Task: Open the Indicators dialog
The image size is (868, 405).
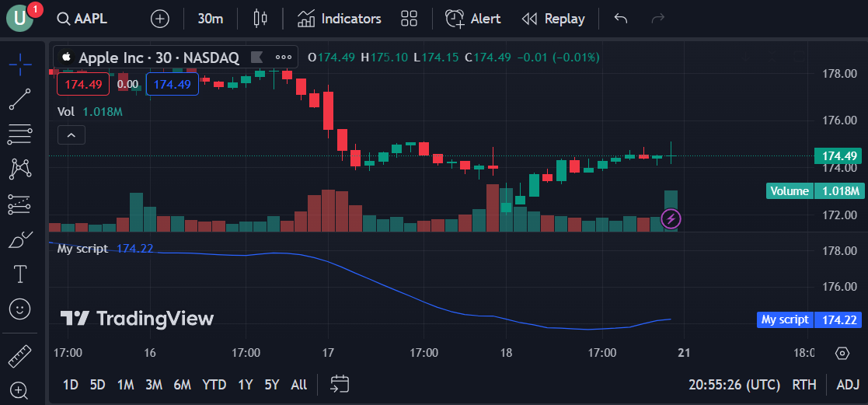Action: click(340, 19)
